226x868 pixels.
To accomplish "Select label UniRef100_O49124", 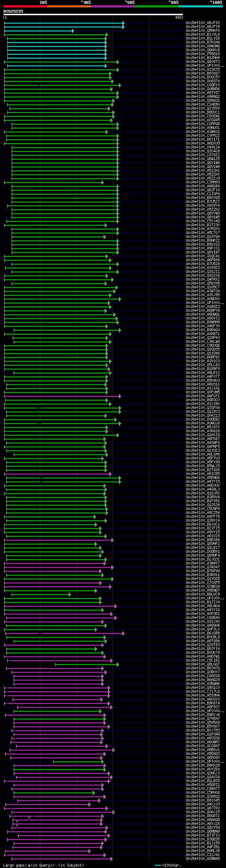I will [x=203, y=147].
